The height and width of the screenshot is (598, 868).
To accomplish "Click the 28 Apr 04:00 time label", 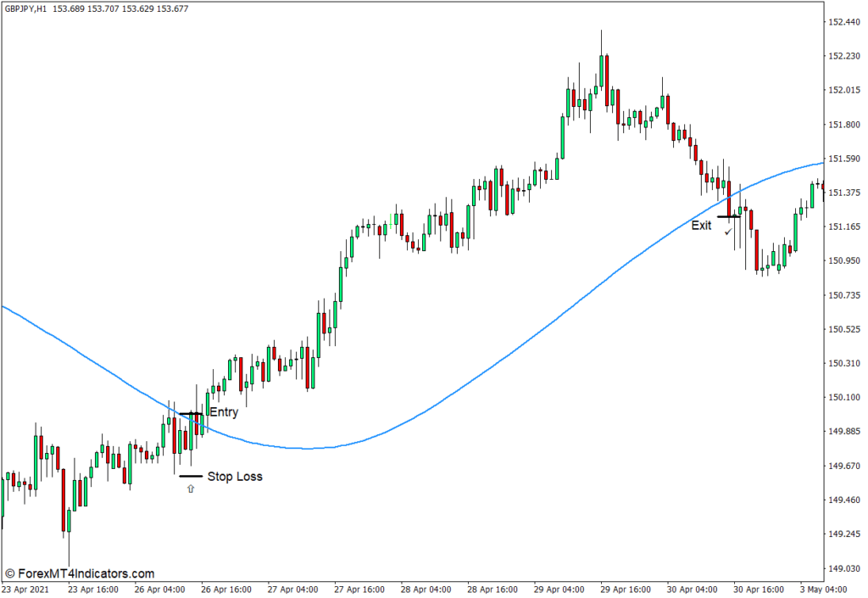I will [427, 590].
